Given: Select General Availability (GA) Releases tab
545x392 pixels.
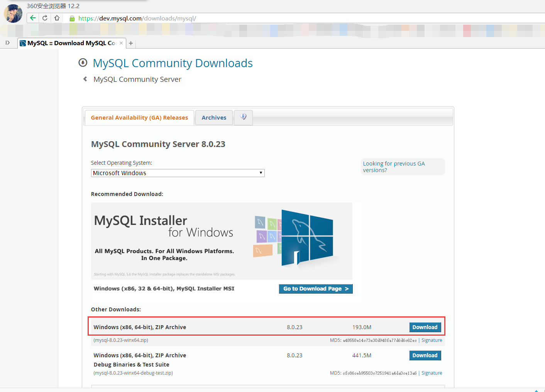Looking at the screenshot, I should coord(139,118).
